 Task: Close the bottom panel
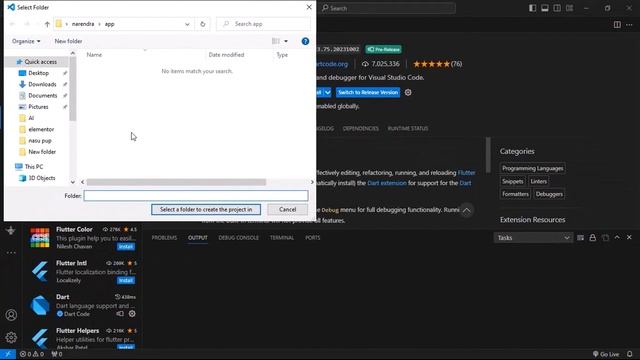tap(629, 237)
